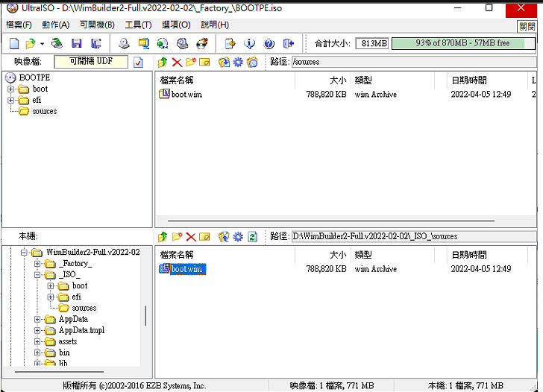Image resolution: width=543 pixels, height=392 pixels.
Task: Open the 說明(H) menu
Action: [x=215, y=25]
